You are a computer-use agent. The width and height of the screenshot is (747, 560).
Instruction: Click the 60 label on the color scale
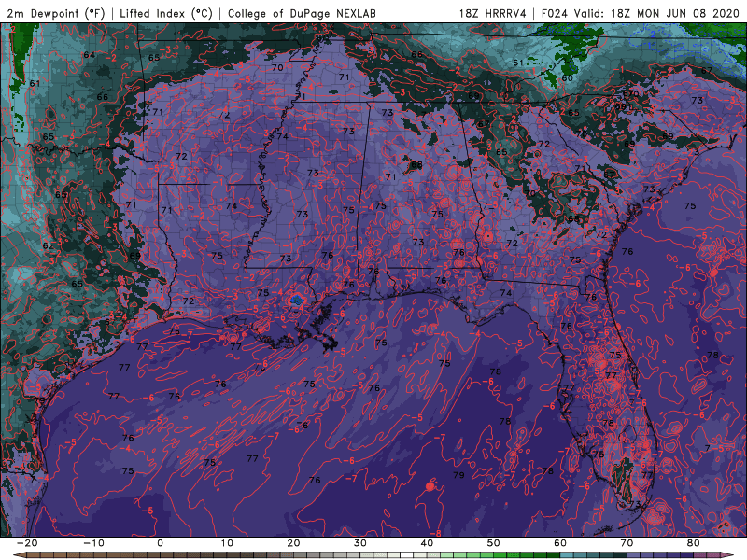[x=559, y=543]
